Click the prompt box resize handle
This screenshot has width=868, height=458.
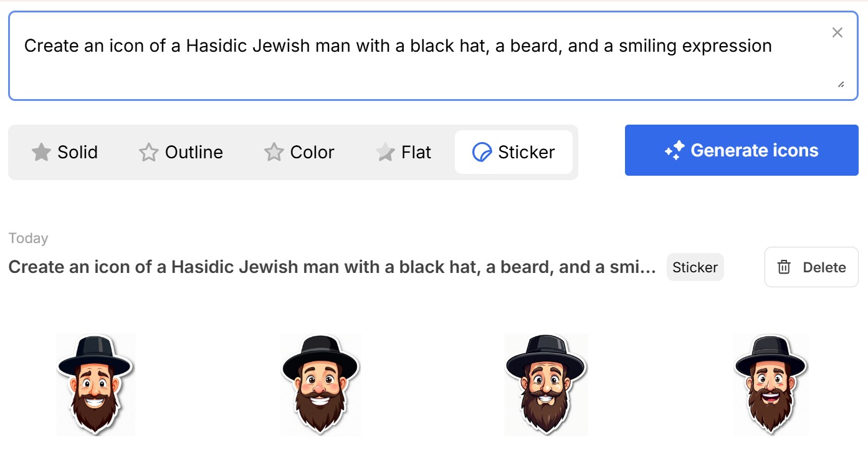[841, 84]
